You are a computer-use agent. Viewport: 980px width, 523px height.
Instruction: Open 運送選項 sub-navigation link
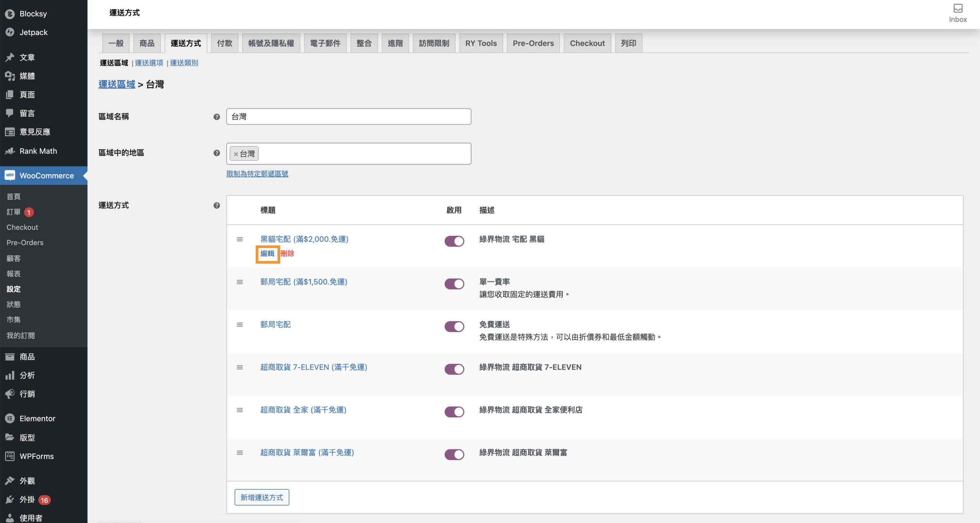[149, 63]
